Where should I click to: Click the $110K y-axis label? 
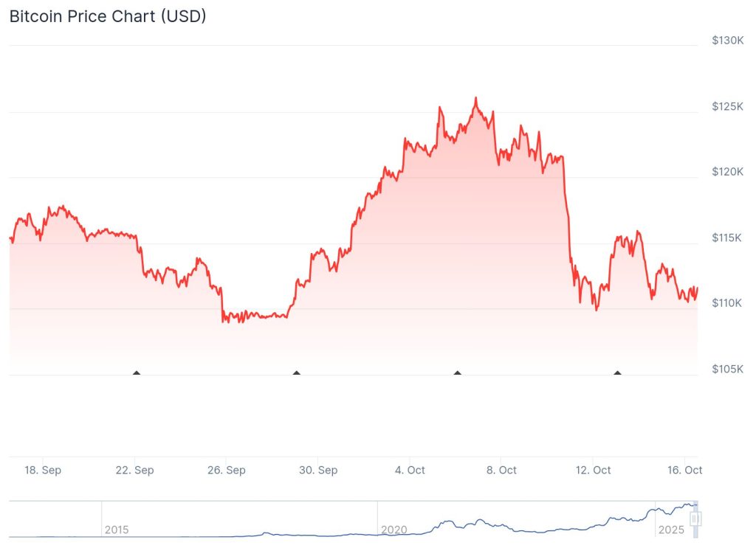click(x=726, y=303)
